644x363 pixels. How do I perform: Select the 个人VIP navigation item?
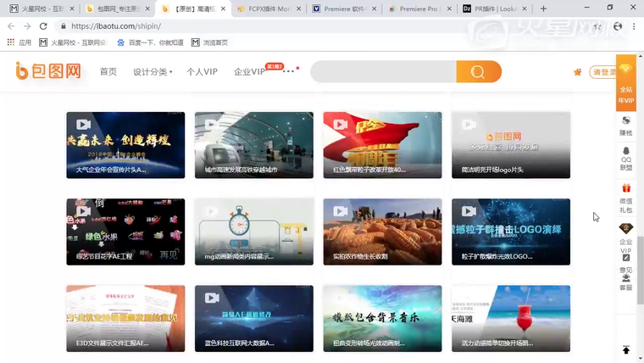point(202,72)
